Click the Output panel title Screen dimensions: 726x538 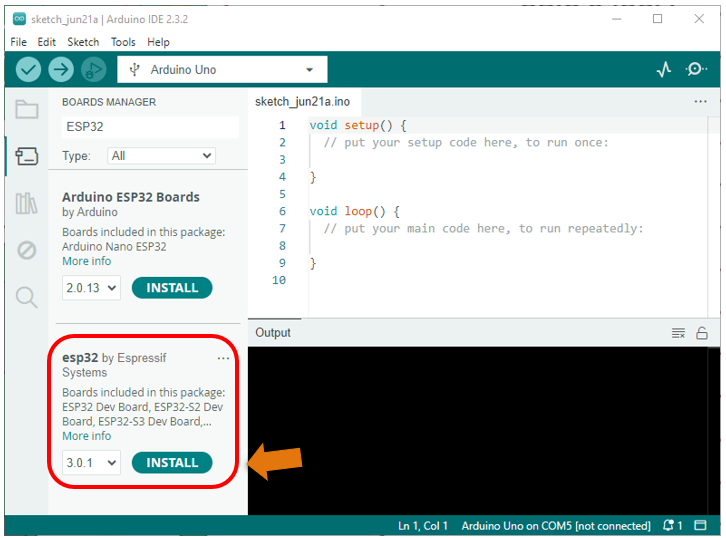pyautogui.click(x=273, y=333)
